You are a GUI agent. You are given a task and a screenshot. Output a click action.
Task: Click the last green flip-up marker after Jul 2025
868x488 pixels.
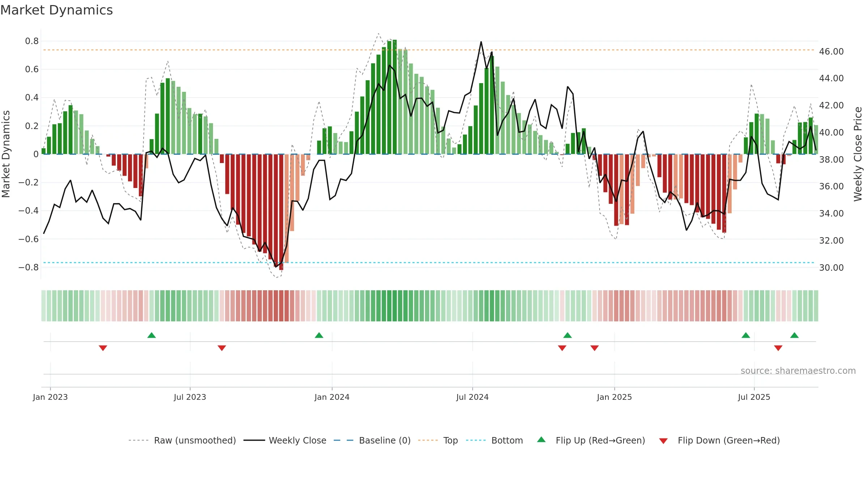(x=795, y=335)
